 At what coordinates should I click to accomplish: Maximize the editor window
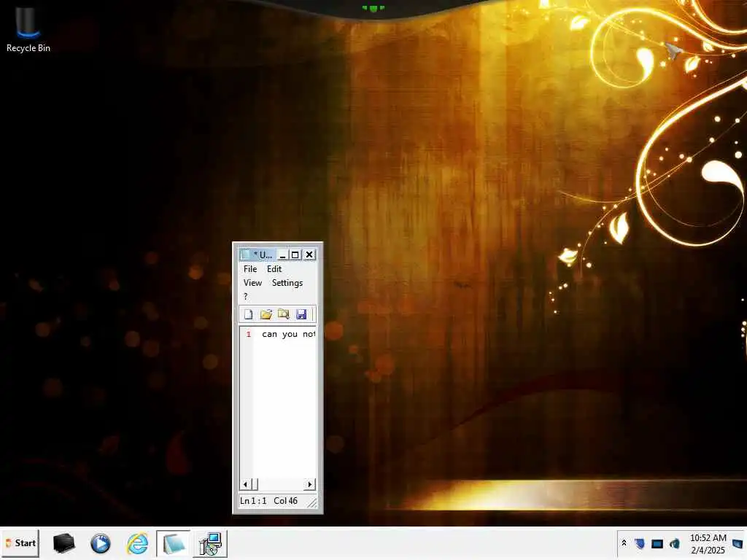[x=295, y=254]
